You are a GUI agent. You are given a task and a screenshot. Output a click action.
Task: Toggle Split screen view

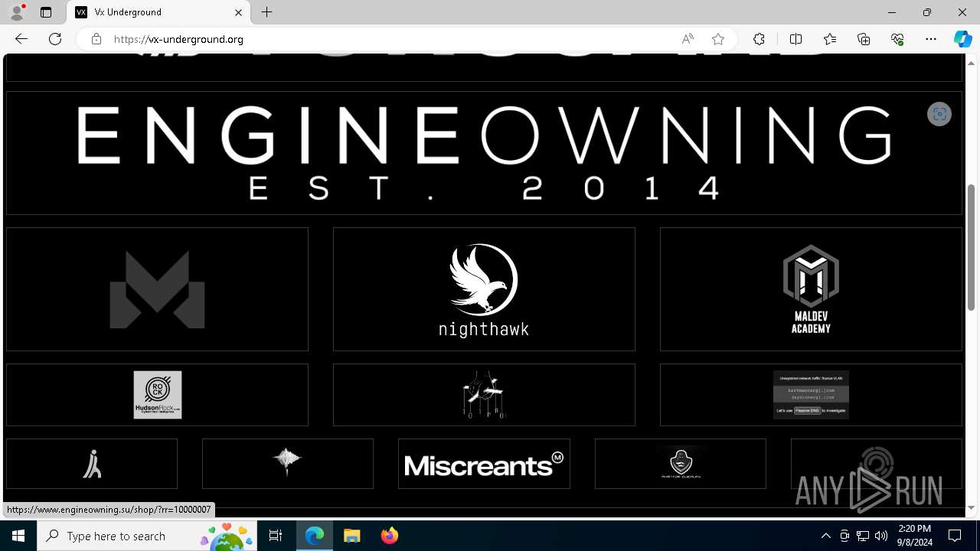(x=796, y=39)
